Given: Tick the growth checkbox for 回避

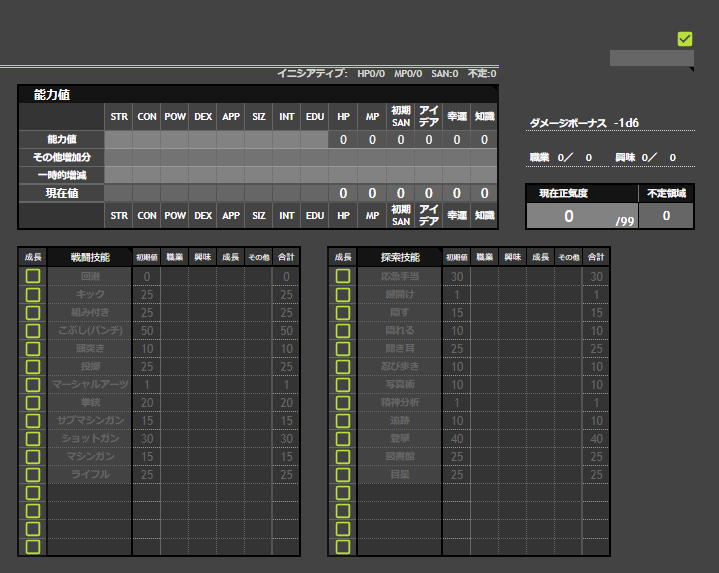Looking at the screenshot, I should (33, 276).
